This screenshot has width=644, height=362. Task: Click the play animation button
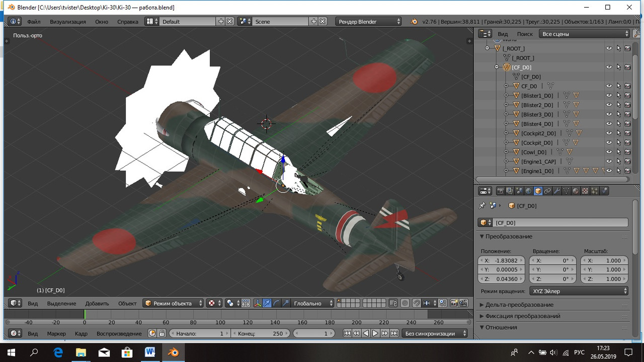point(375,333)
